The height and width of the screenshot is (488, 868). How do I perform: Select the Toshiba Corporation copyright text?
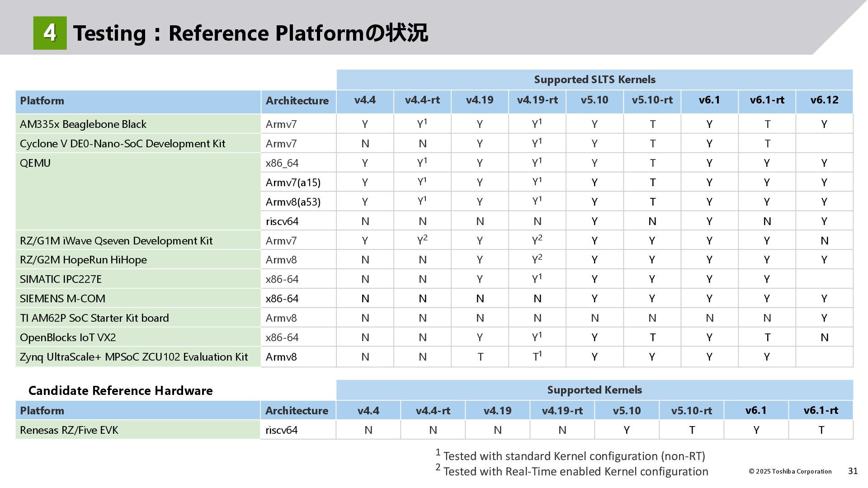pyautogui.click(x=790, y=471)
